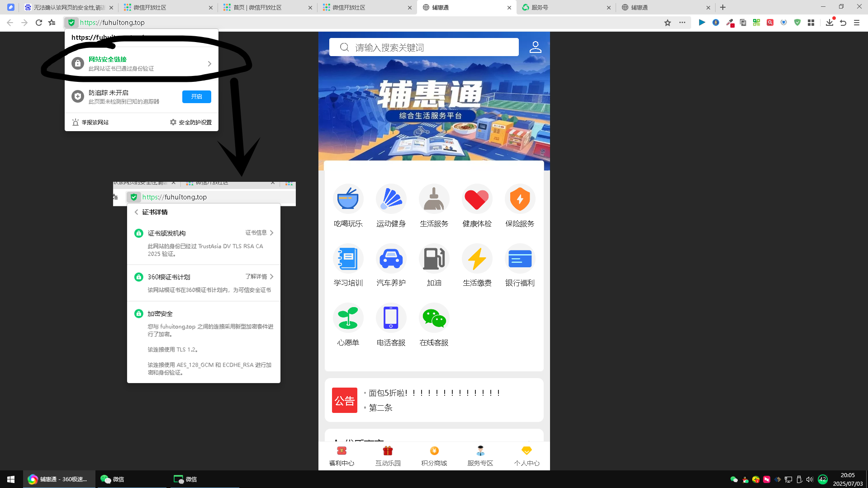868x488 pixels.
Task: Click the 第二条 announcement text
Action: 380,408
